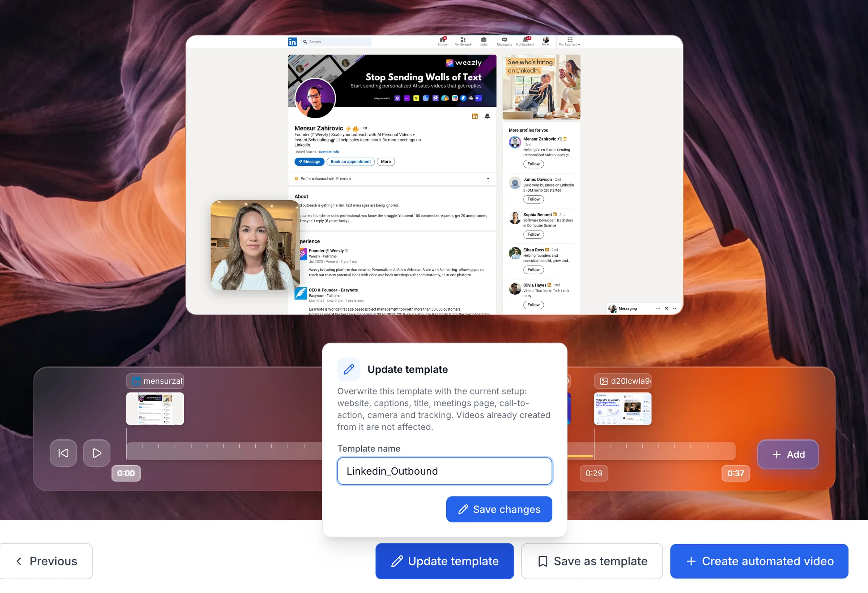
Task: Click Book an appointment button
Action: pos(350,162)
